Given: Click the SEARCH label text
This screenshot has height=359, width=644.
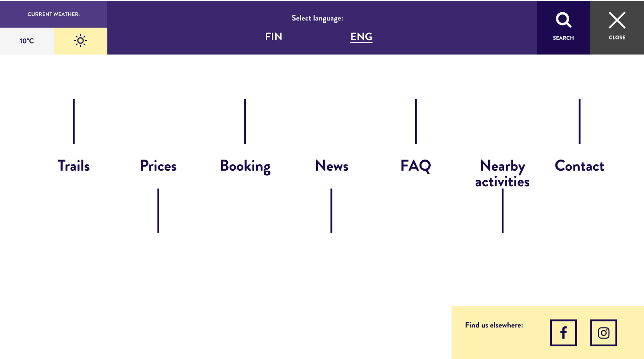Looking at the screenshot, I should (x=563, y=38).
